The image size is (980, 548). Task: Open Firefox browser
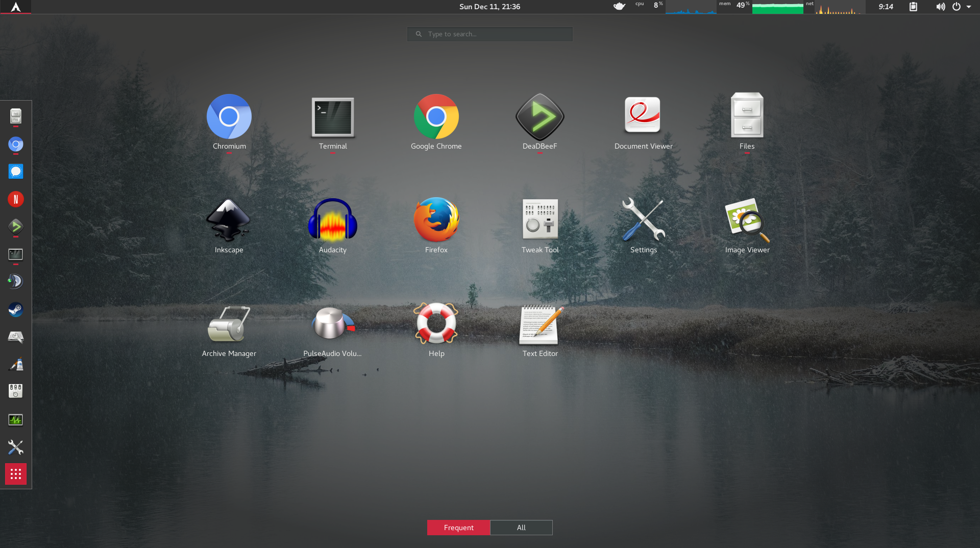436,226
